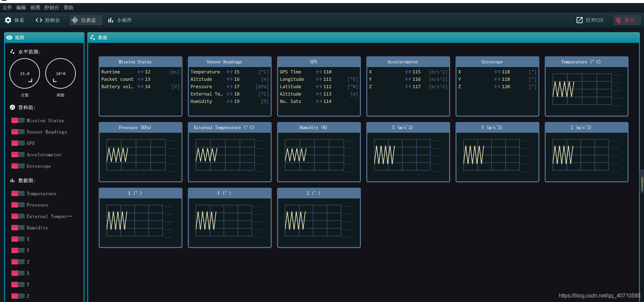This screenshot has height=302, width=644.
Task: Click the GPS Altitude value 113
Action: click(x=327, y=94)
